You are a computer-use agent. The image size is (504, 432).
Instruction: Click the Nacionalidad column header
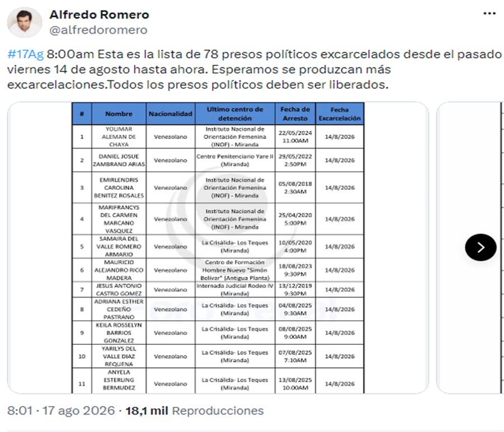click(x=171, y=114)
